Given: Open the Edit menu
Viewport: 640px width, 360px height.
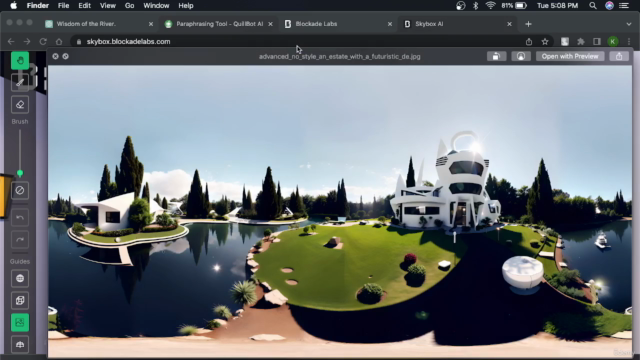Looking at the screenshot, I should coord(84,6).
